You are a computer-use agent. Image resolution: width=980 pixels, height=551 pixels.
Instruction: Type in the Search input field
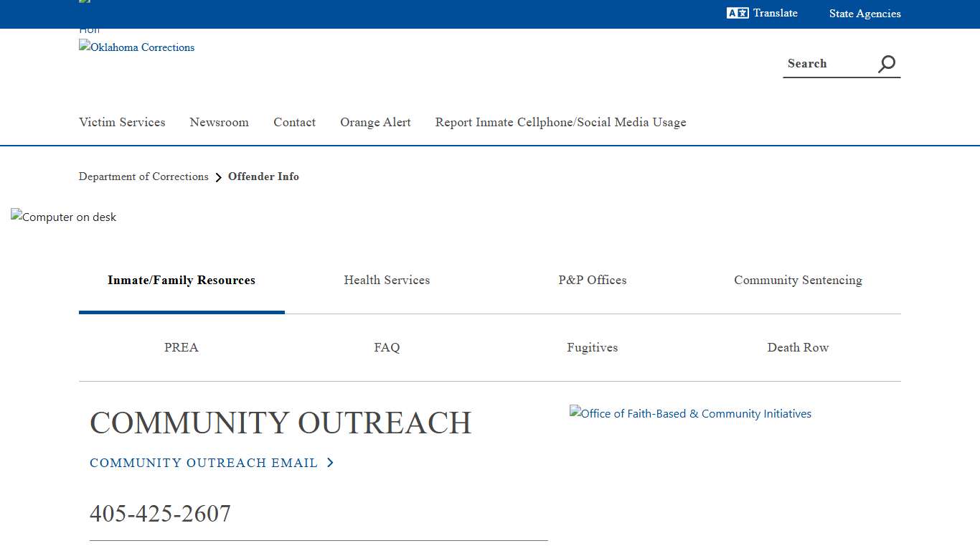click(x=828, y=64)
